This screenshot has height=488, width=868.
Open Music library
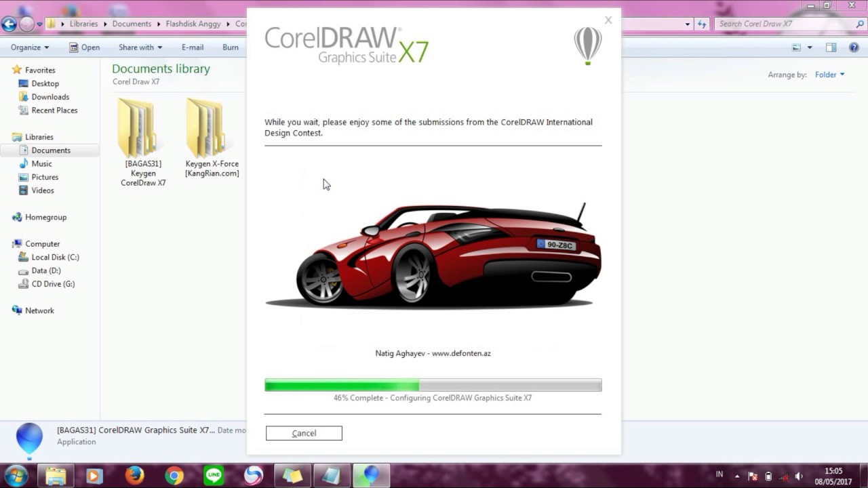41,163
